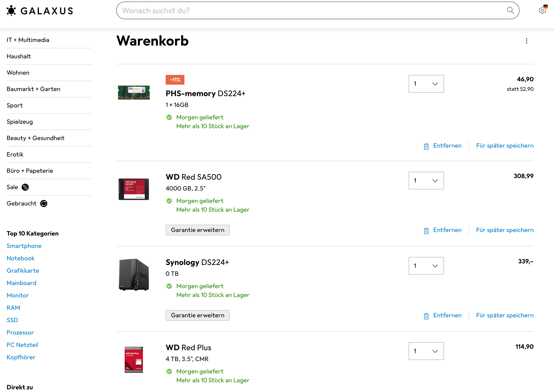The height and width of the screenshot is (392, 554).
Task: Click Garantie erweitern for WD Red SA500
Action: pyautogui.click(x=197, y=230)
